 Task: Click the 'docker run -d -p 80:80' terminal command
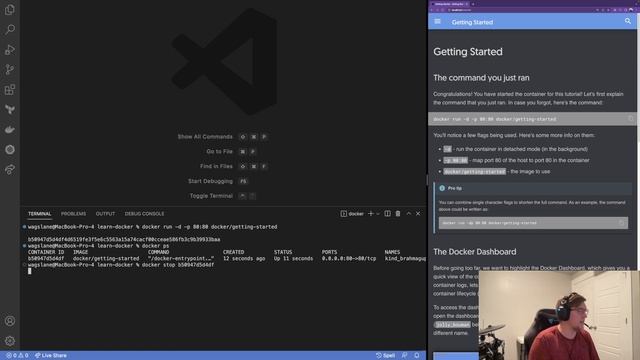click(209, 227)
